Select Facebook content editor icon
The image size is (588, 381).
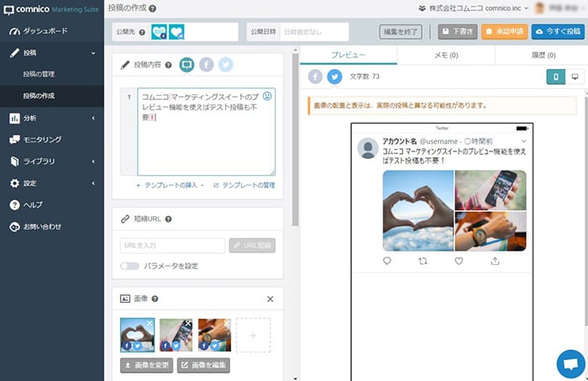tap(207, 65)
